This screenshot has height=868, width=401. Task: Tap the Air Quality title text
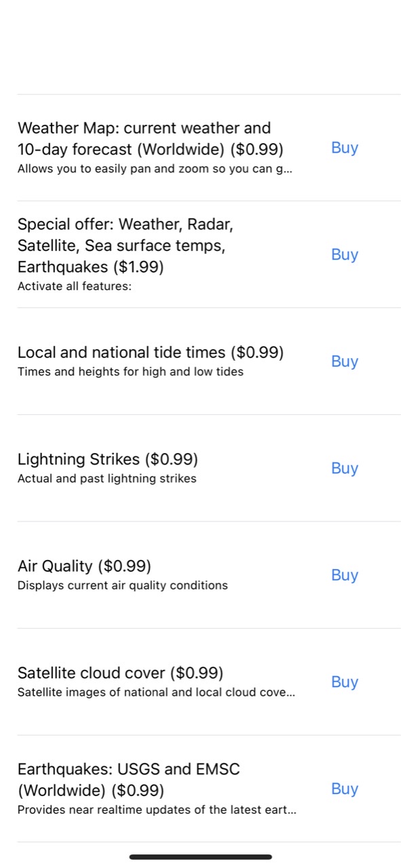(84, 566)
